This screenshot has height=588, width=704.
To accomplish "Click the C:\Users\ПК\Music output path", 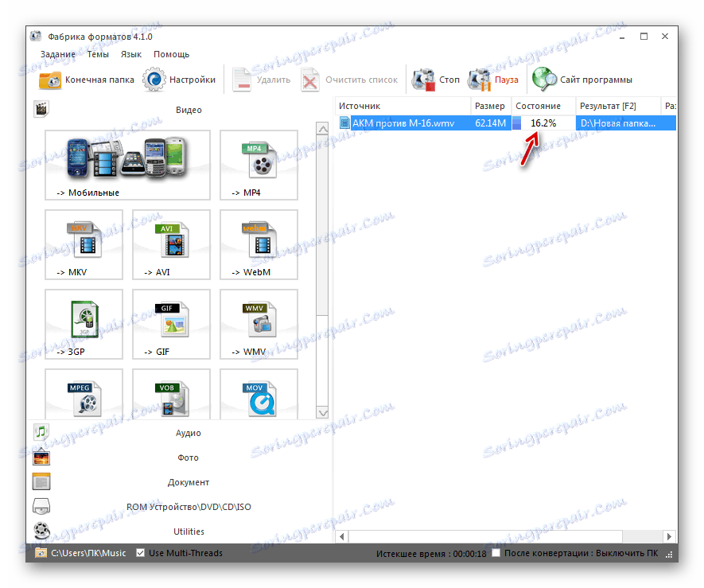I will pyautogui.click(x=88, y=553).
